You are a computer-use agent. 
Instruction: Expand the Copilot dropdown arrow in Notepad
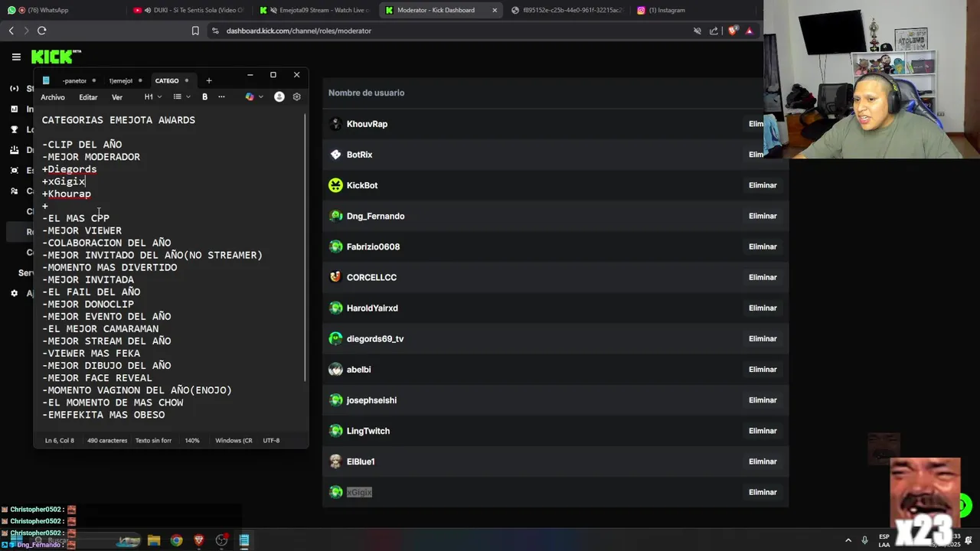click(261, 97)
